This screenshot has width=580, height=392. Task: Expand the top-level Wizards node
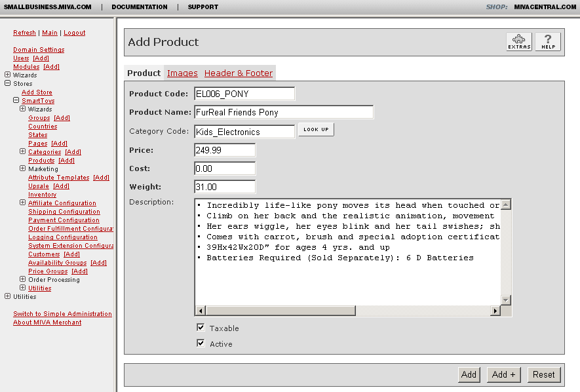[7, 75]
